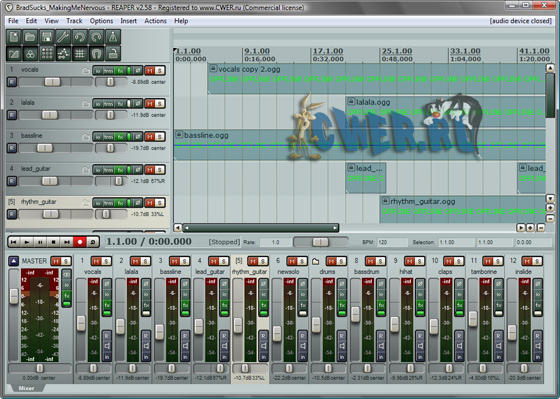Viewport: 560px width, 399px height.
Task: Click the record button in transport
Action: click(80, 242)
